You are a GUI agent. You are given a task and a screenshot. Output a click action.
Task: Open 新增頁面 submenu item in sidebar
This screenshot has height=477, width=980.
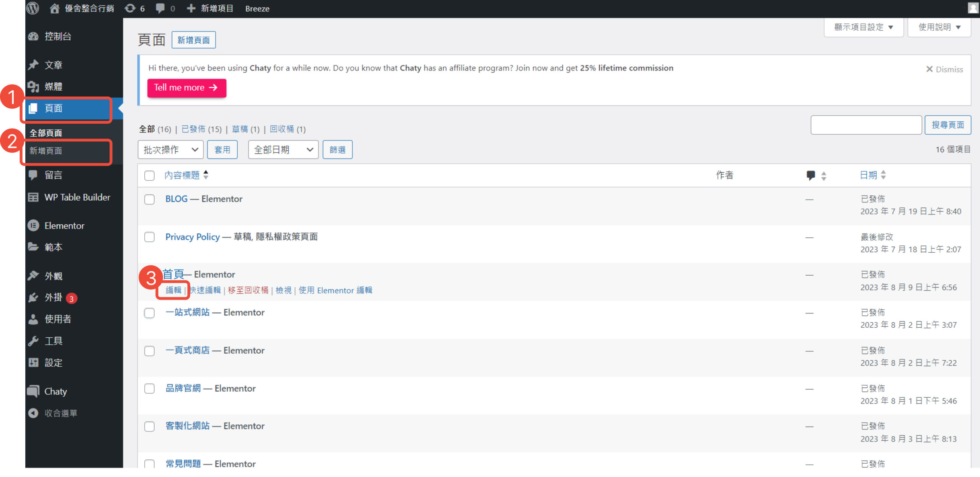tap(46, 151)
